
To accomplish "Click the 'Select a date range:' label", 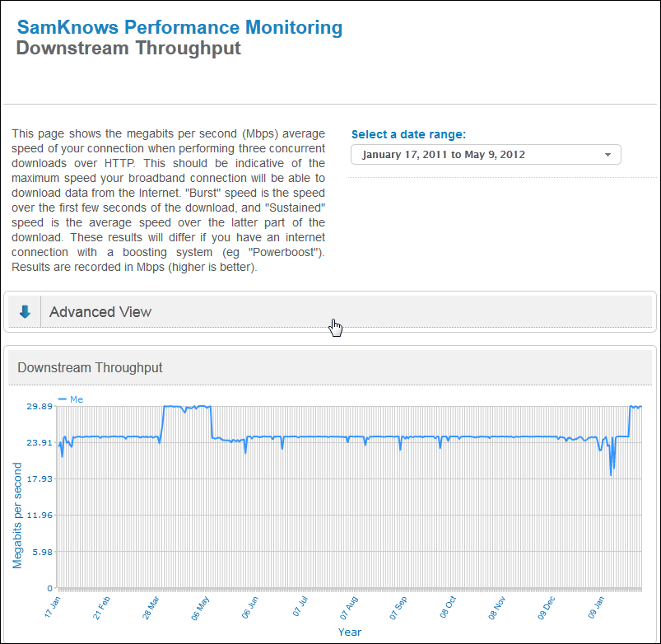I will [x=408, y=134].
